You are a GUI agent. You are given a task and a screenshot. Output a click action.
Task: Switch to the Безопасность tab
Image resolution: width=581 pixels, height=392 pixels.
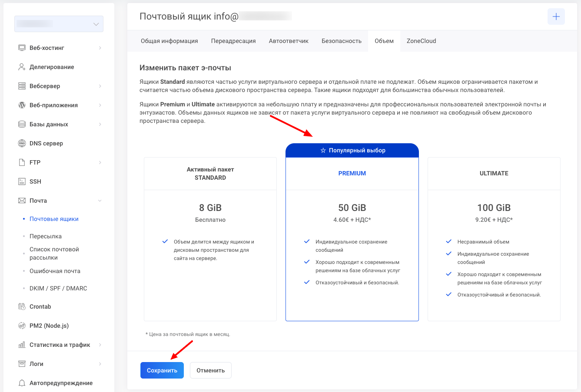click(341, 41)
